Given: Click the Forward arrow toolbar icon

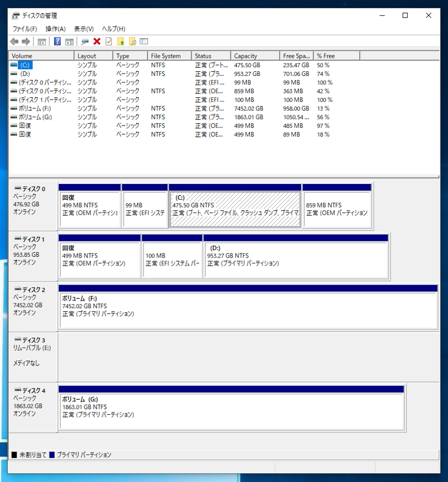Looking at the screenshot, I should tap(26, 42).
